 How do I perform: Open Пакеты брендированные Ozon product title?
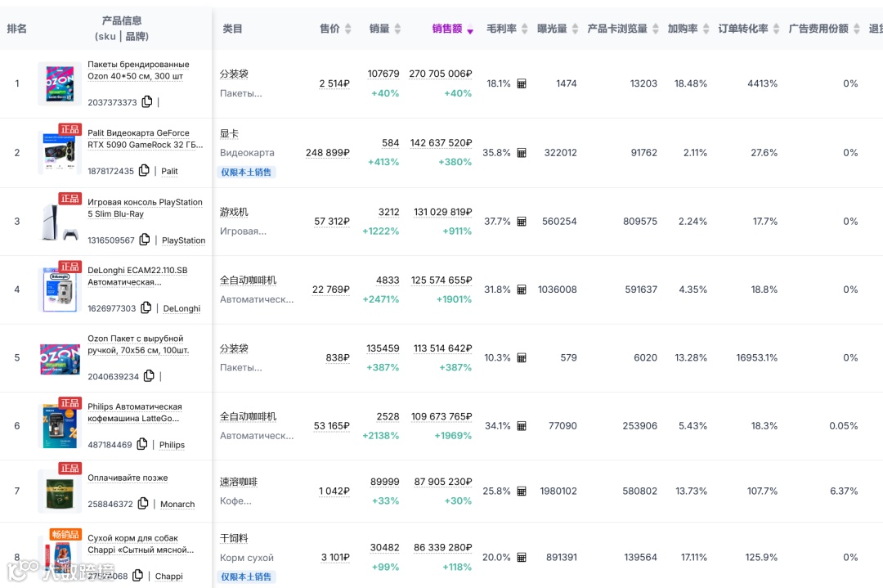(138, 70)
